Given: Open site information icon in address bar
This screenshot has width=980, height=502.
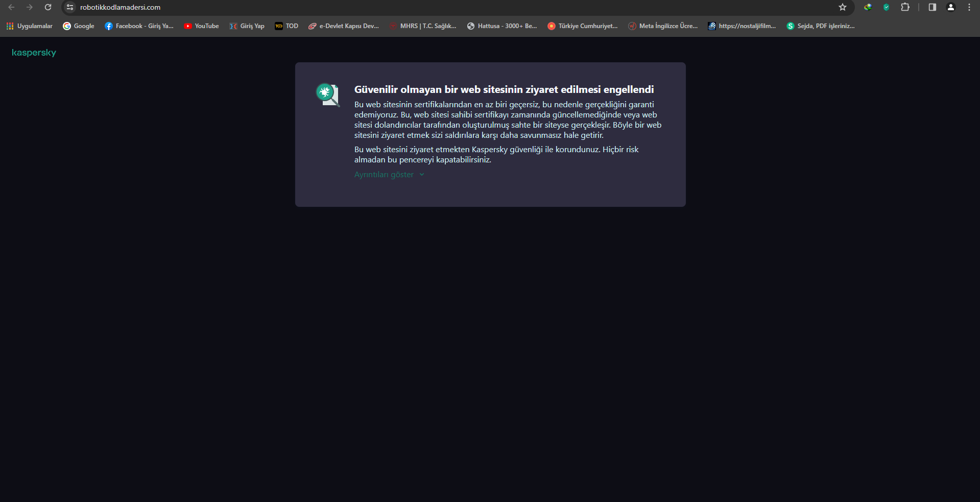Looking at the screenshot, I should pos(70,7).
